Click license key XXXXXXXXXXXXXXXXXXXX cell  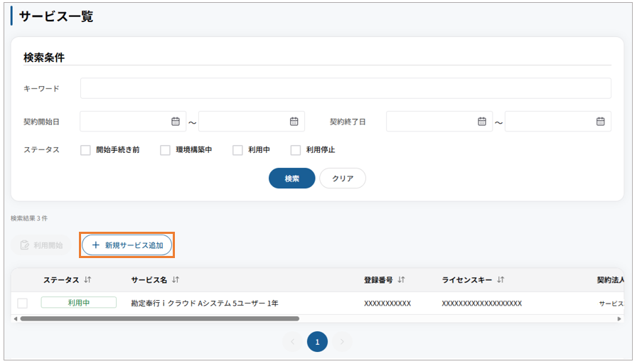[x=482, y=304]
